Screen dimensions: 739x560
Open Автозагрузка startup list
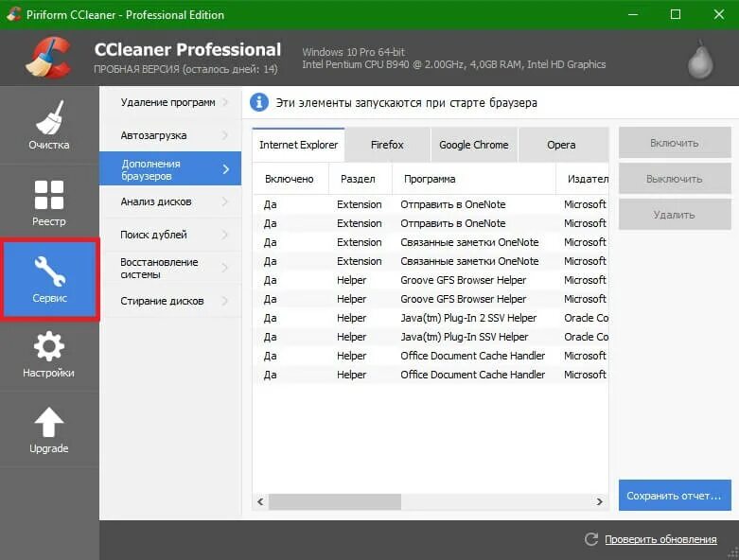tap(170, 135)
